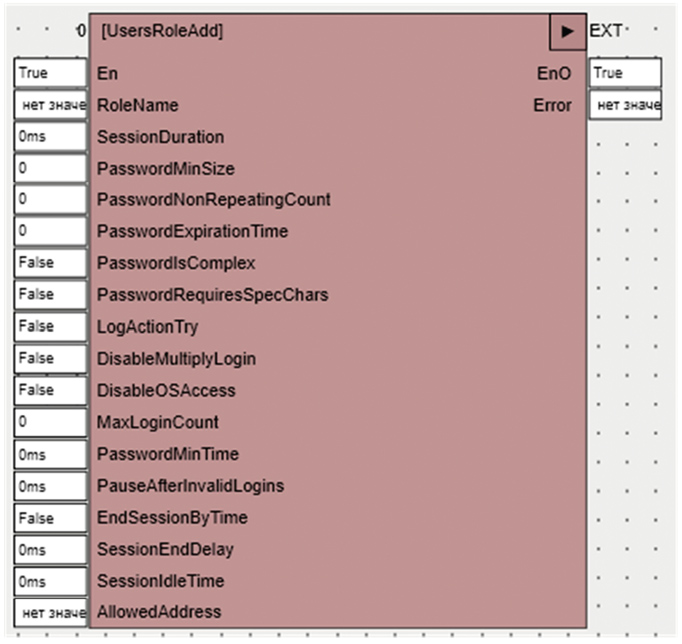Click the PasswordNonRepeatingCount value box
Viewport: 682px width, 644px height.
click(51, 200)
